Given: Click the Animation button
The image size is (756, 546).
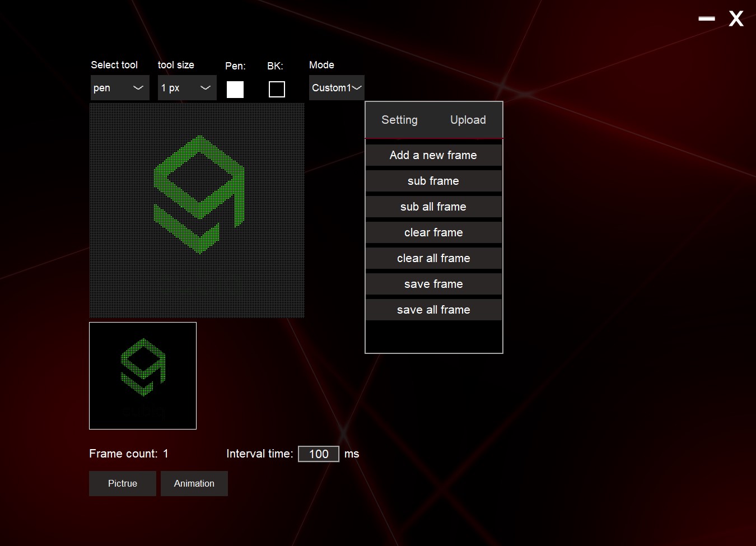Looking at the screenshot, I should pos(194,483).
